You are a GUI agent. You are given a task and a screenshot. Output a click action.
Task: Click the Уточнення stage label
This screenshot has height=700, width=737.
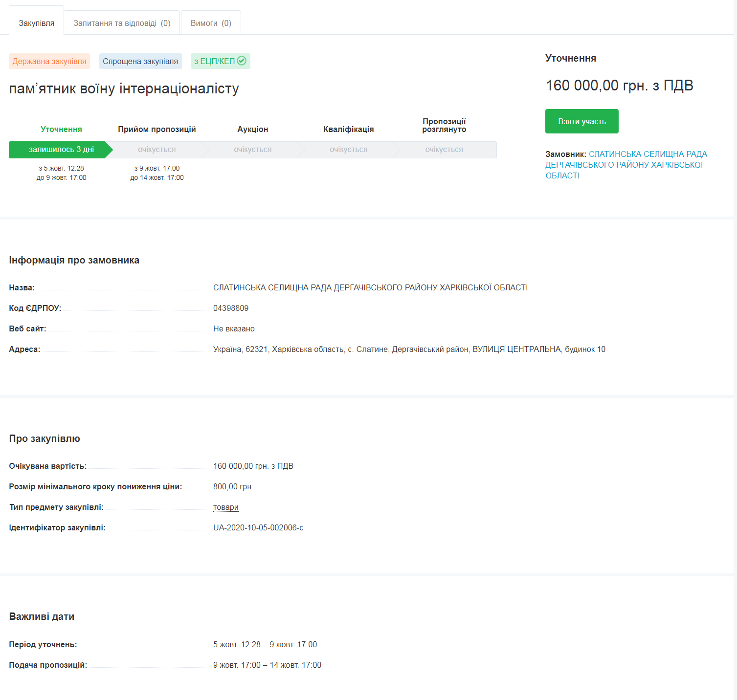tap(61, 129)
